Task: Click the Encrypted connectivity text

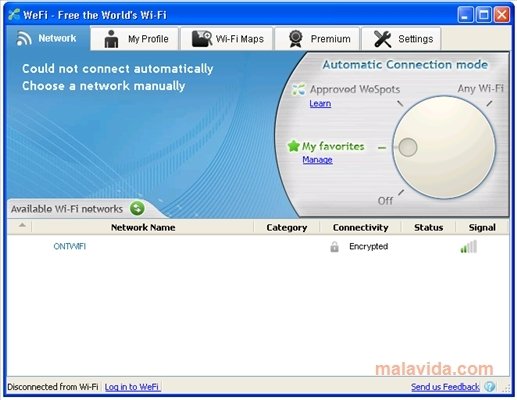Action: click(368, 247)
